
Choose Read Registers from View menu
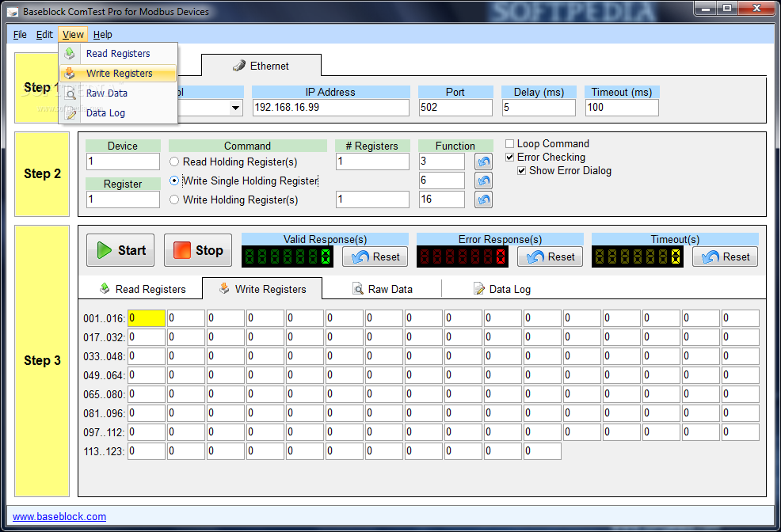118,53
